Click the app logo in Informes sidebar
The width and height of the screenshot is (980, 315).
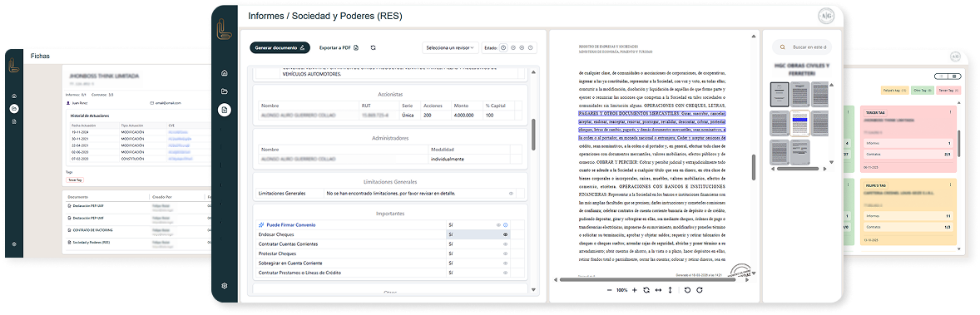click(225, 30)
